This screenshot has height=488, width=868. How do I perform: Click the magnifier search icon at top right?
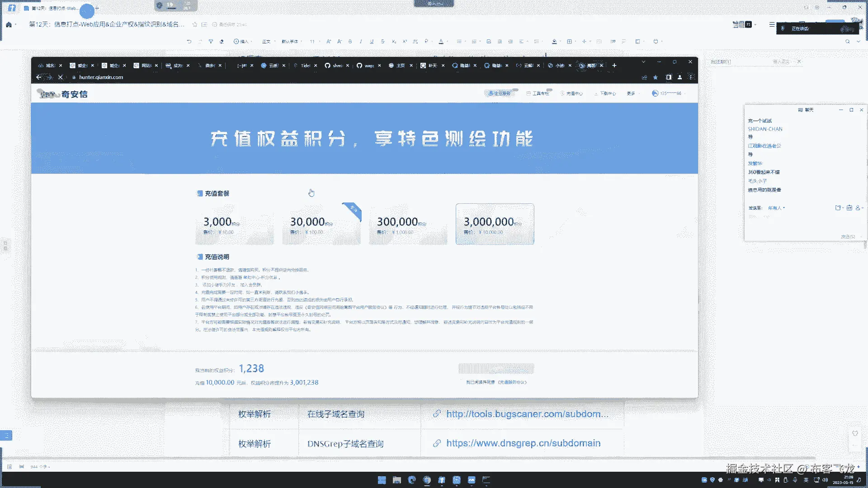point(848,42)
